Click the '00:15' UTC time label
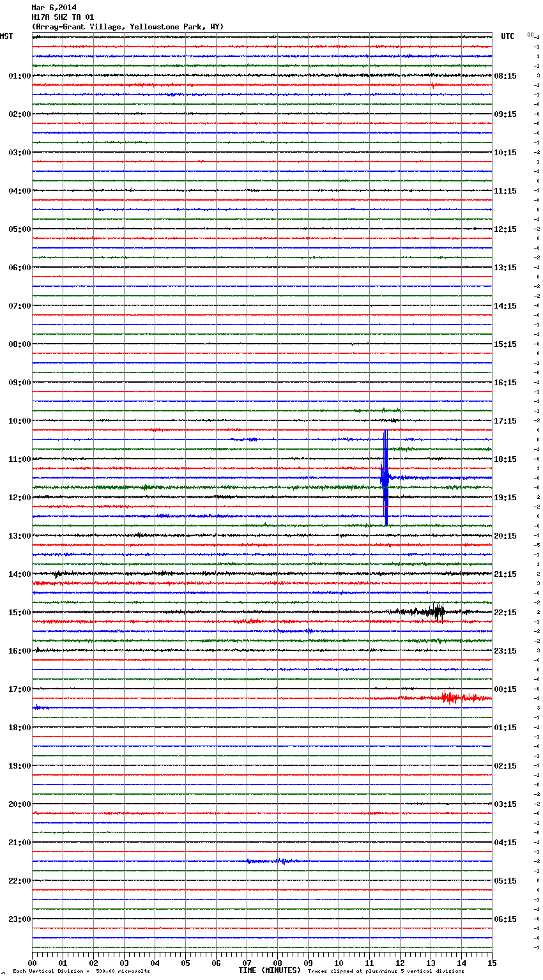This screenshot has height=980, width=543. pyautogui.click(x=505, y=689)
